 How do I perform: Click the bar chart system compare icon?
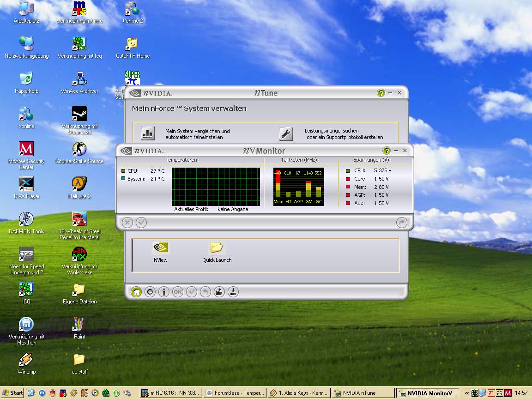[148, 133]
